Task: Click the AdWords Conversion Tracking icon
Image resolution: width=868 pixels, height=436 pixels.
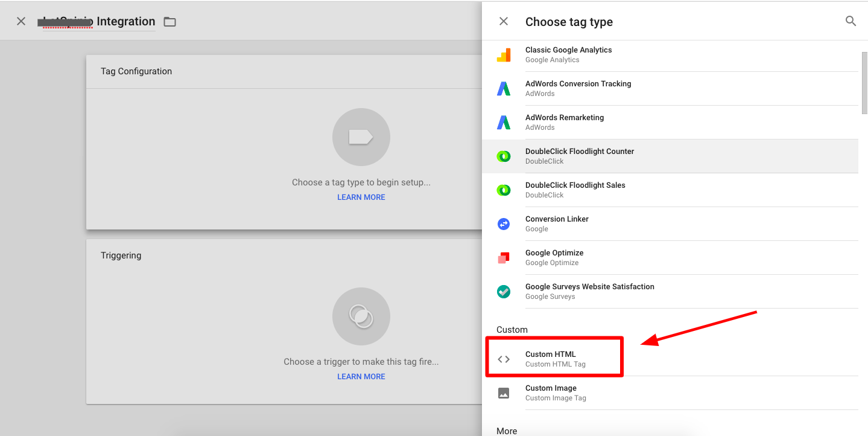Action: (x=504, y=89)
